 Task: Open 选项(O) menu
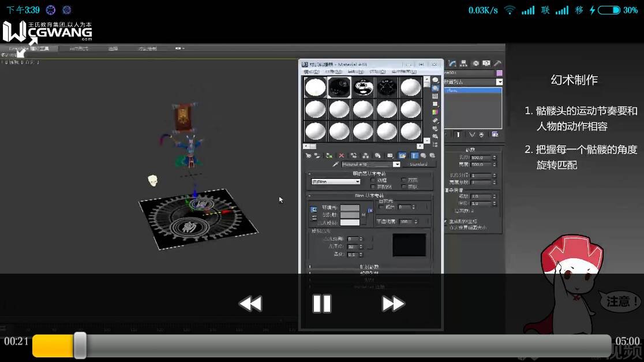[377, 72]
